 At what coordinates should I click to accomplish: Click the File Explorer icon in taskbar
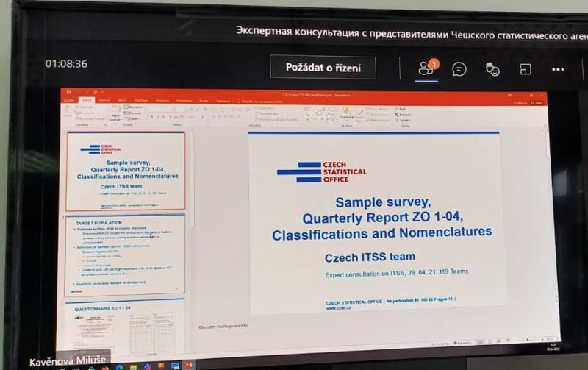pyautogui.click(x=133, y=367)
